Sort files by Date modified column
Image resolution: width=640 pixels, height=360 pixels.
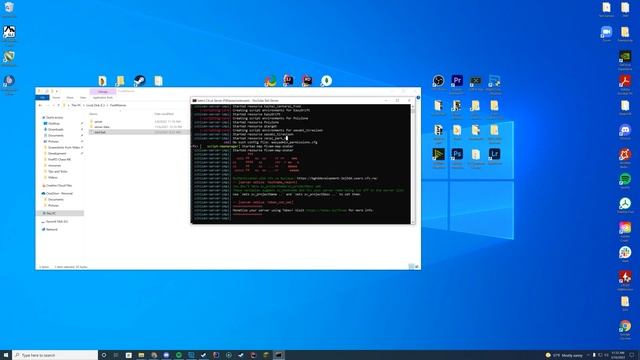[164, 114]
